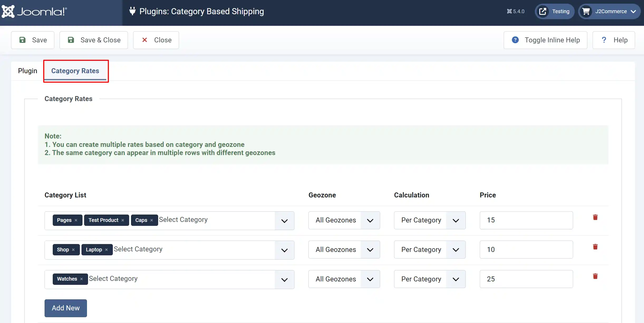Click the Geozone column header

coord(322,195)
